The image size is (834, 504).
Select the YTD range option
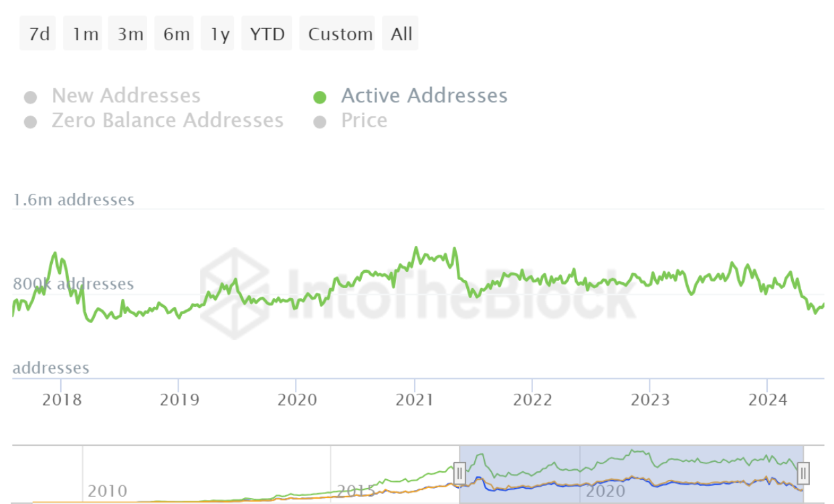click(x=267, y=34)
